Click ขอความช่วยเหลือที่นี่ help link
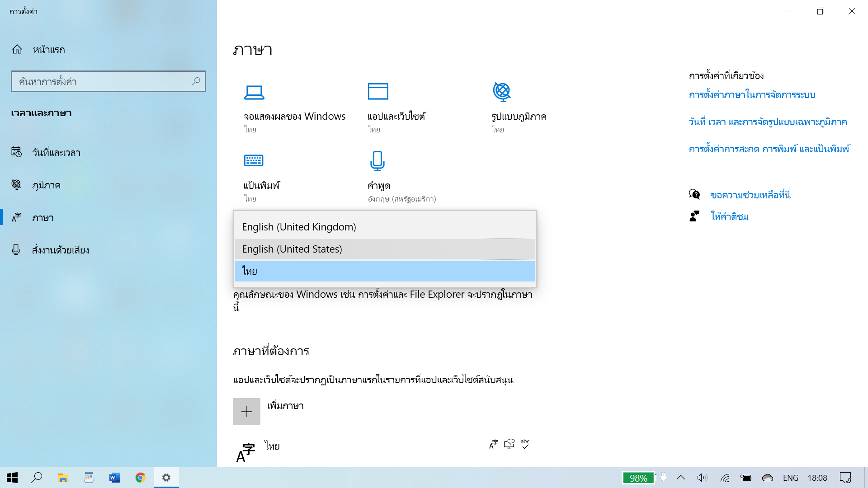Viewport: 868px width, 488px height. click(x=750, y=195)
